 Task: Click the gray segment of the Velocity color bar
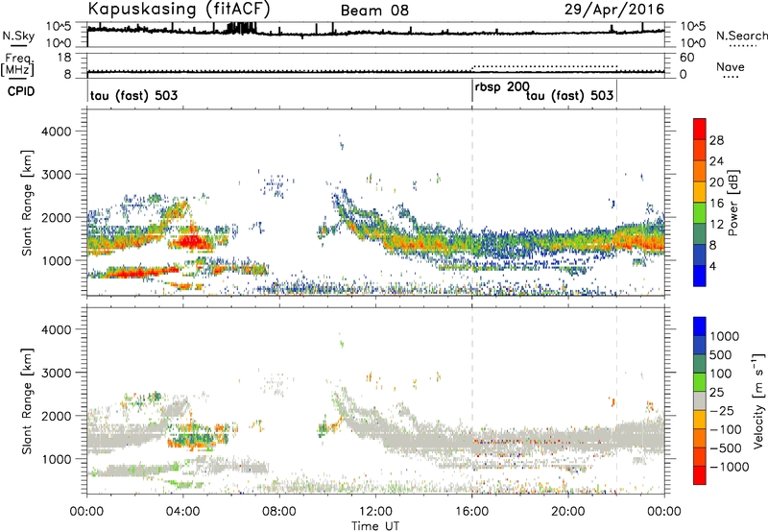(x=700, y=400)
